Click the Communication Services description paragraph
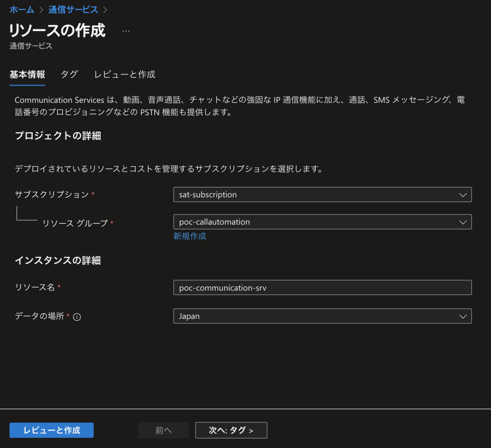491x448 pixels. coord(240,106)
